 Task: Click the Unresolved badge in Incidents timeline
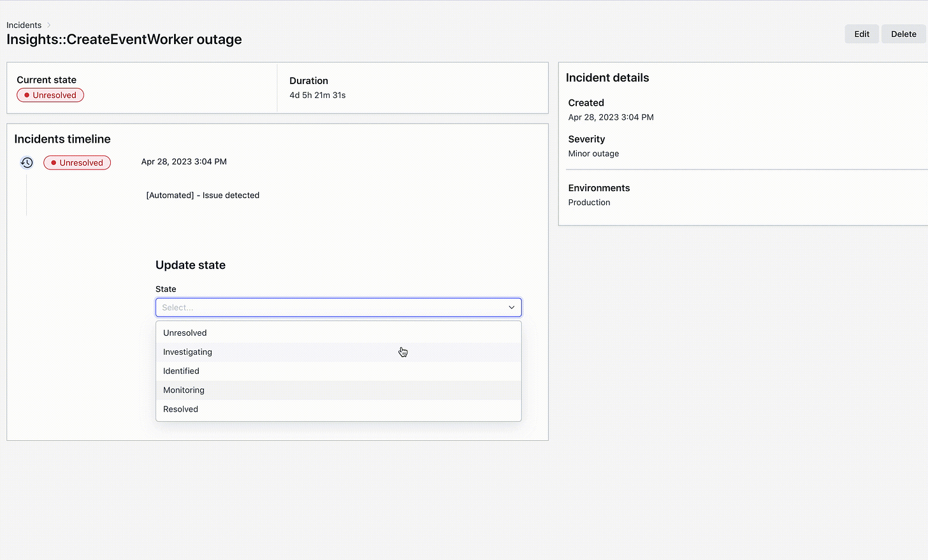click(x=77, y=163)
